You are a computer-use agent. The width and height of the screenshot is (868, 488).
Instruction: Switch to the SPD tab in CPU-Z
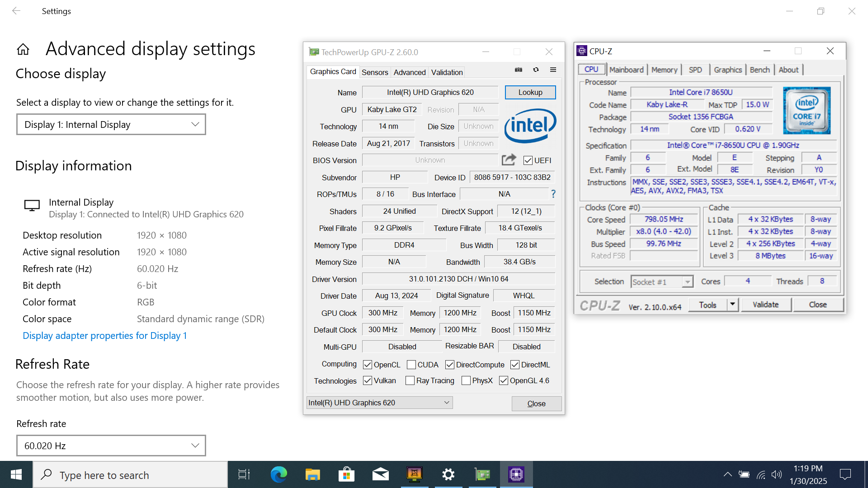tap(695, 70)
